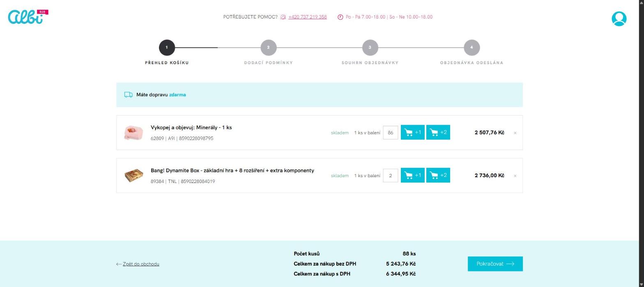Screen dimensions: 644x287
Task: Click price 2 507,76 Kč
Action: (x=489, y=132)
